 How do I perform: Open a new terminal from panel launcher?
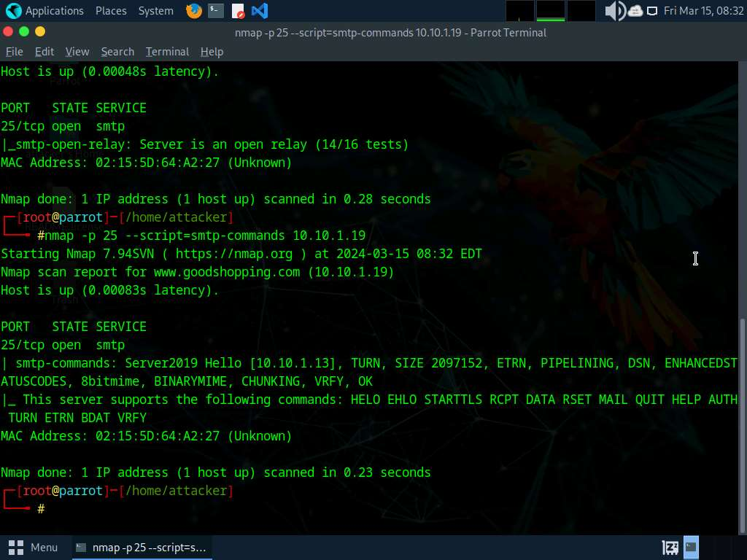coord(215,11)
